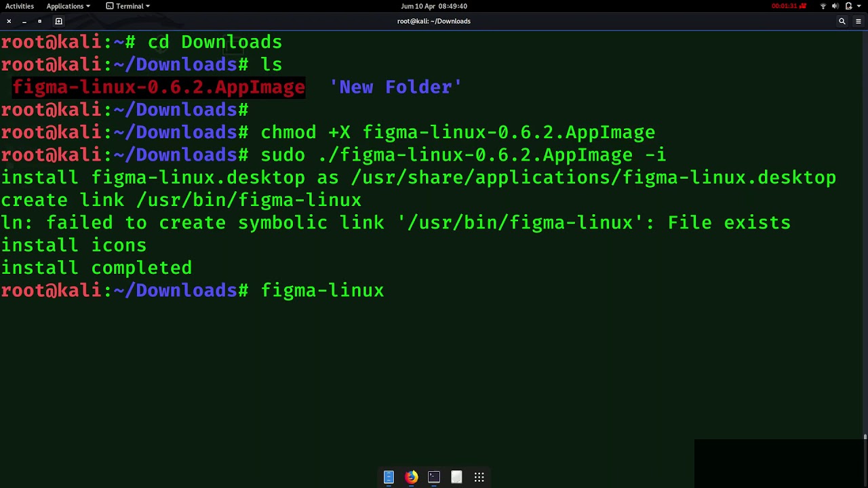Open the clock and calendar panel
The width and height of the screenshot is (868, 488).
pos(434,6)
